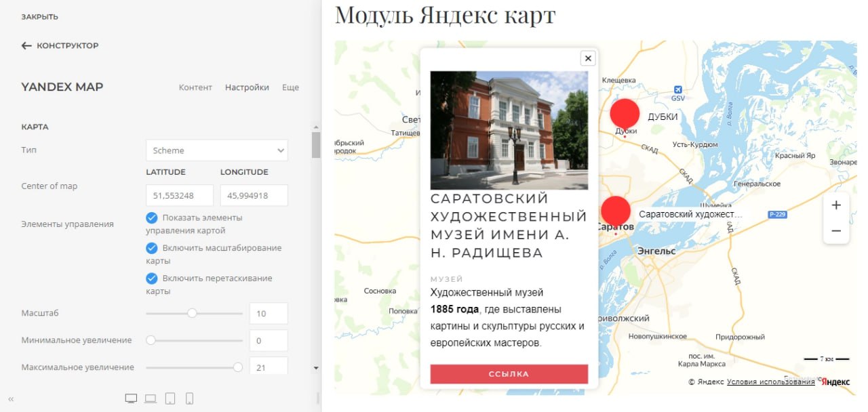
Task: Click the back arrow next to Конструктор
Action: (27, 46)
